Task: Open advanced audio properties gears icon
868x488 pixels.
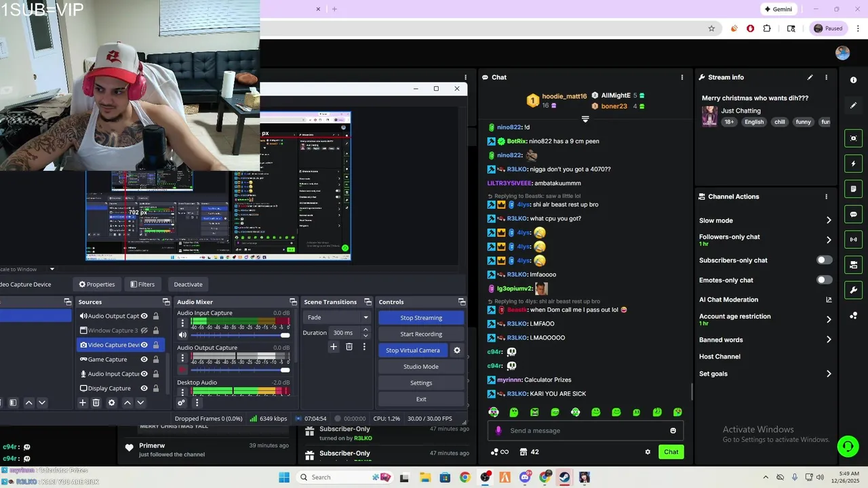Action: tap(181, 403)
